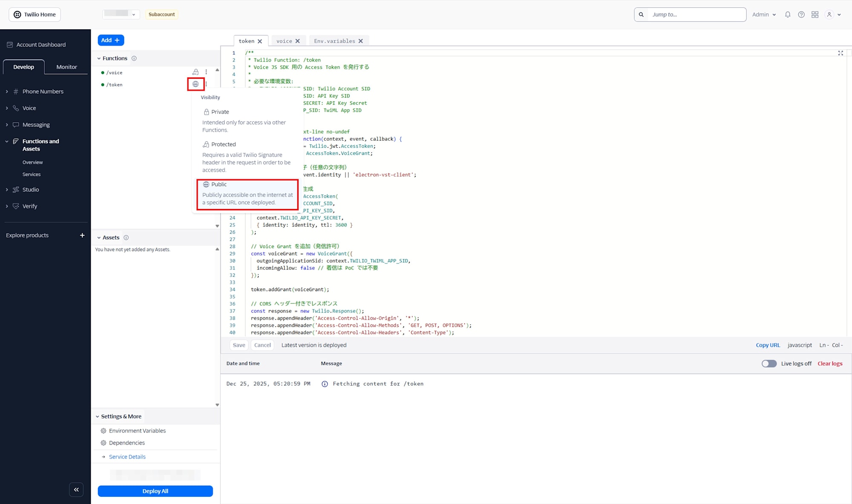Click the protected visibility icon next to /voice

point(196,72)
